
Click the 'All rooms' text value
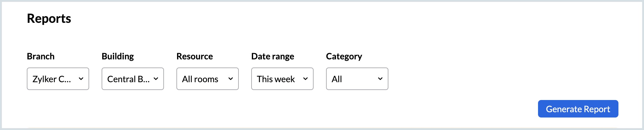[200, 79]
